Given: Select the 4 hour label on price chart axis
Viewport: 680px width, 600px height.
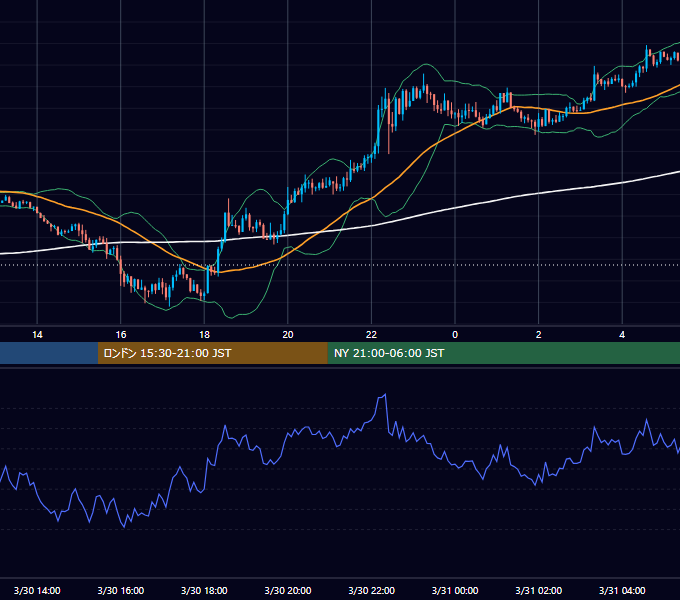Looking at the screenshot, I should pyautogui.click(x=622, y=335).
